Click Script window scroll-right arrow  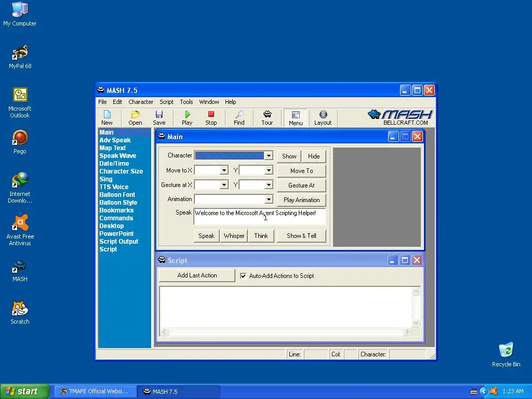coord(407,332)
